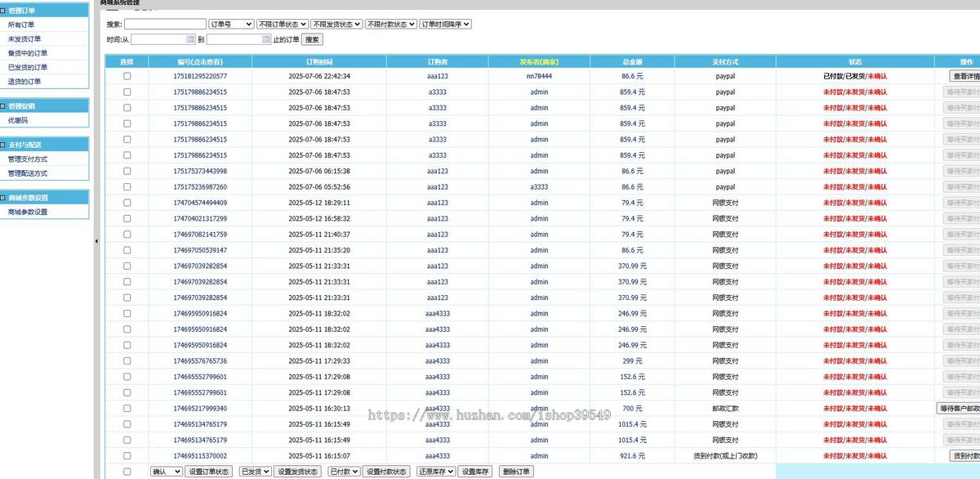
Task: Open order link 174695115370002
Action: [200, 455]
